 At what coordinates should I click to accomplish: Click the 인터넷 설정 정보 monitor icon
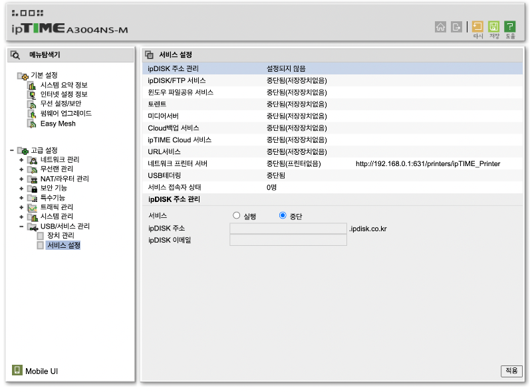click(32, 94)
